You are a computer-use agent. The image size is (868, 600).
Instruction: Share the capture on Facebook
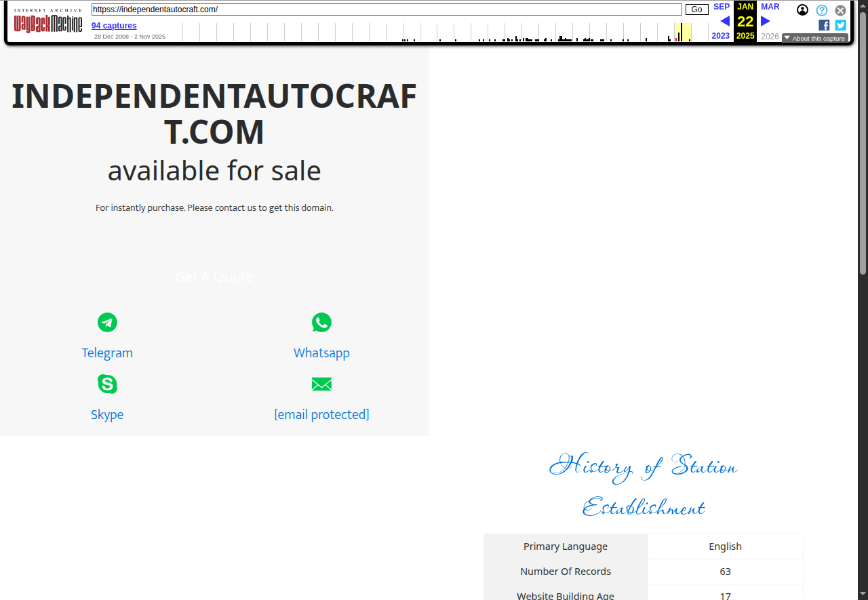click(824, 25)
